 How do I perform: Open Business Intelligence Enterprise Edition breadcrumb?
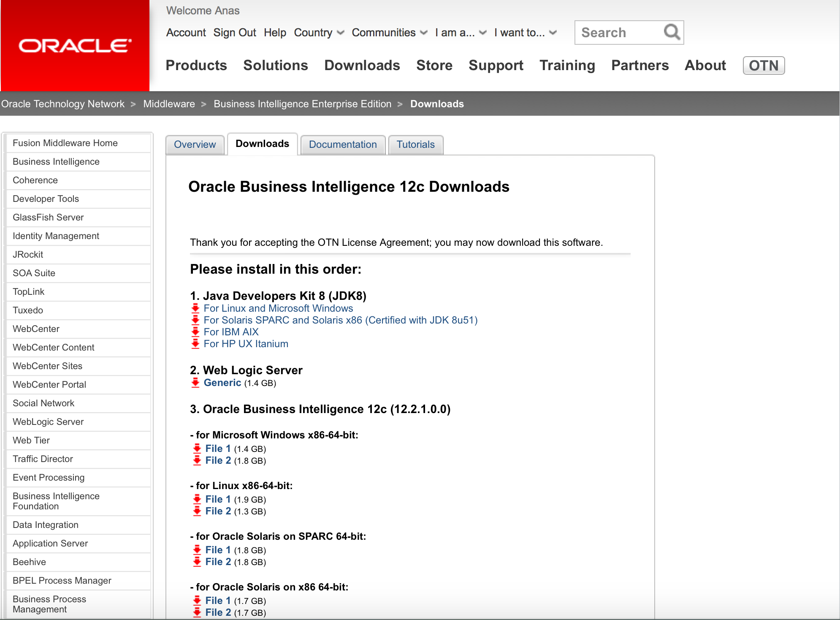coord(303,104)
